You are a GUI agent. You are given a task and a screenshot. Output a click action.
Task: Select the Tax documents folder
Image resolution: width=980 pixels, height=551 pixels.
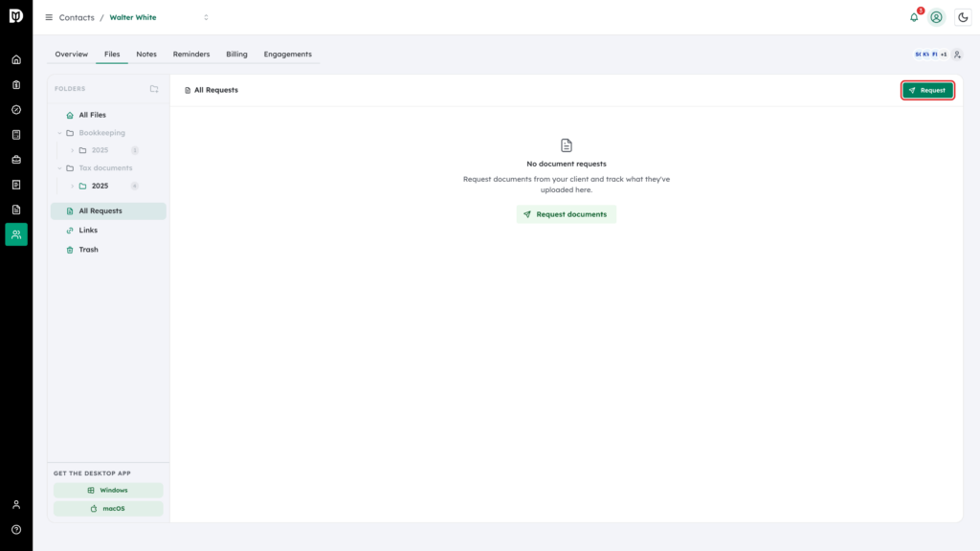tap(105, 168)
